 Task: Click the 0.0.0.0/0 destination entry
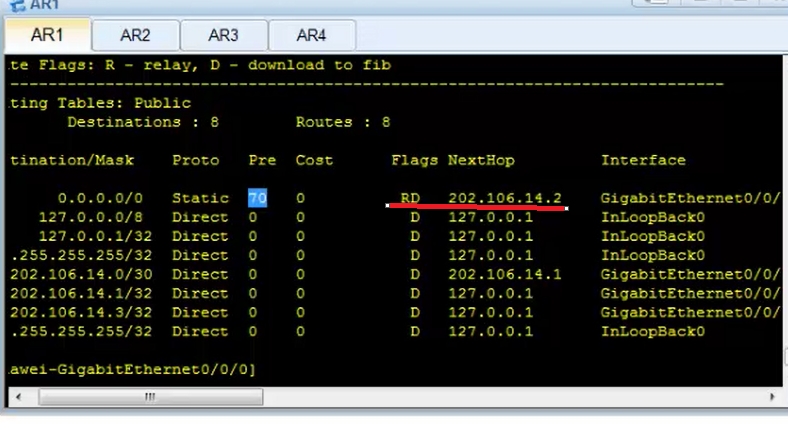tap(100, 198)
